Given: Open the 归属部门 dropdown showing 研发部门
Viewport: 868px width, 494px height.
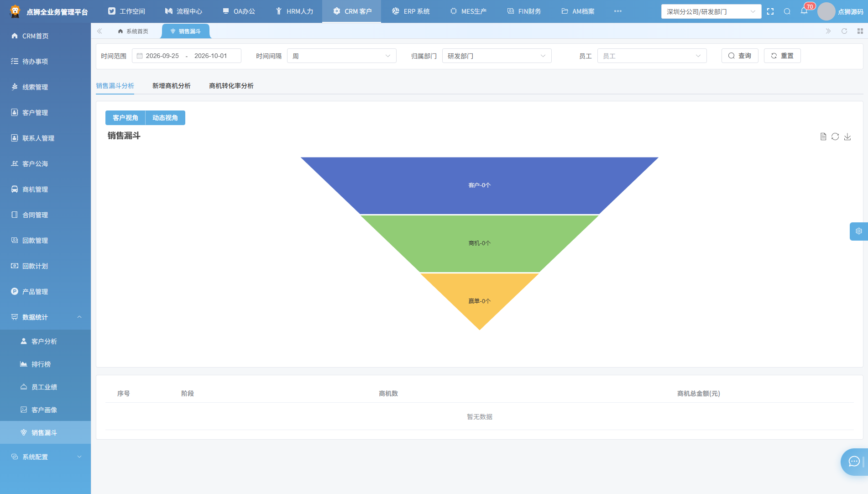Looking at the screenshot, I should point(497,56).
